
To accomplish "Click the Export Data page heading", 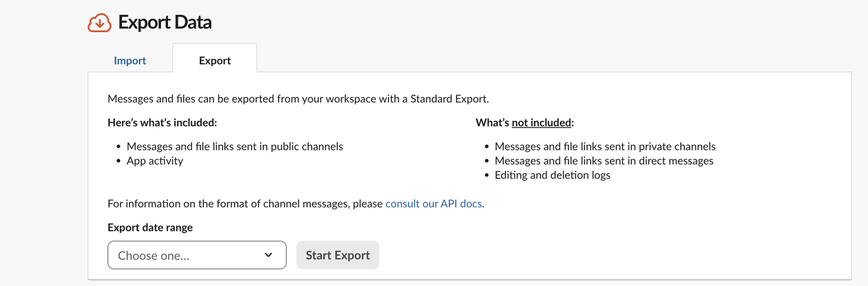I will coord(165,23).
